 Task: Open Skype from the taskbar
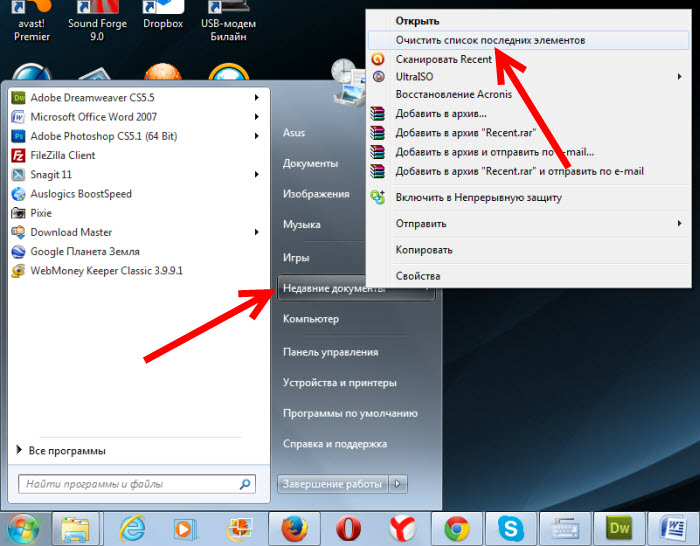[x=513, y=527]
